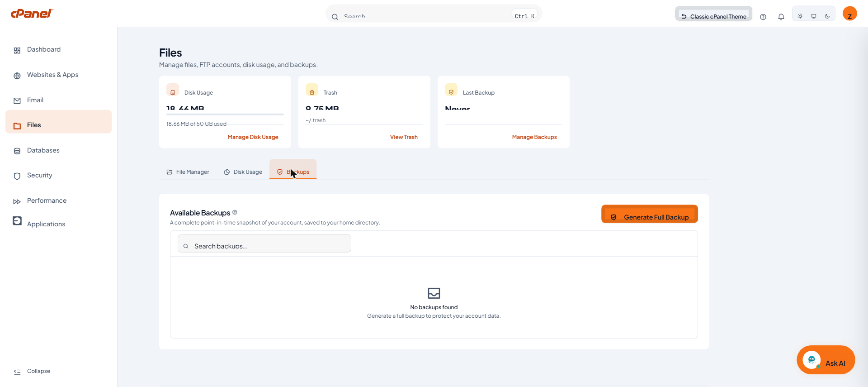Open the help question mark icon
The image size is (868, 387).
tap(763, 17)
